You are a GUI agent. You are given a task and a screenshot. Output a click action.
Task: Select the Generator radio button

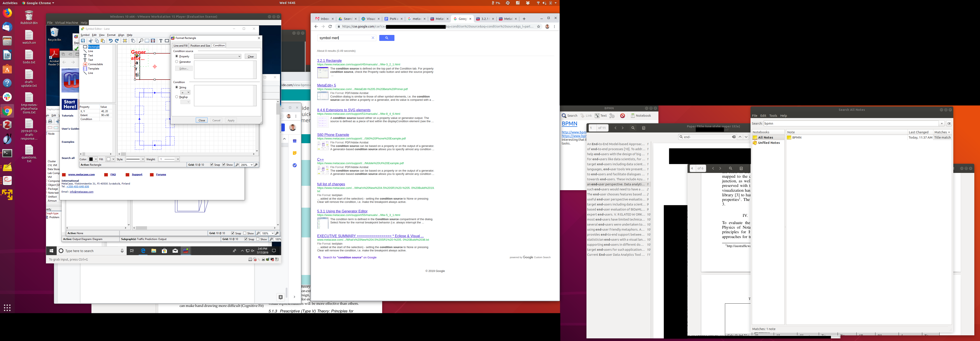pyautogui.click(x=177, y=62)
